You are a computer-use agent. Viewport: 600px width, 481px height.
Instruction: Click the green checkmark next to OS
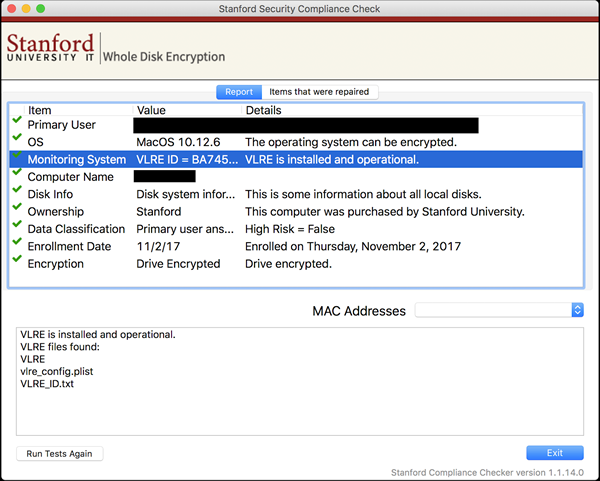point(17,138)
